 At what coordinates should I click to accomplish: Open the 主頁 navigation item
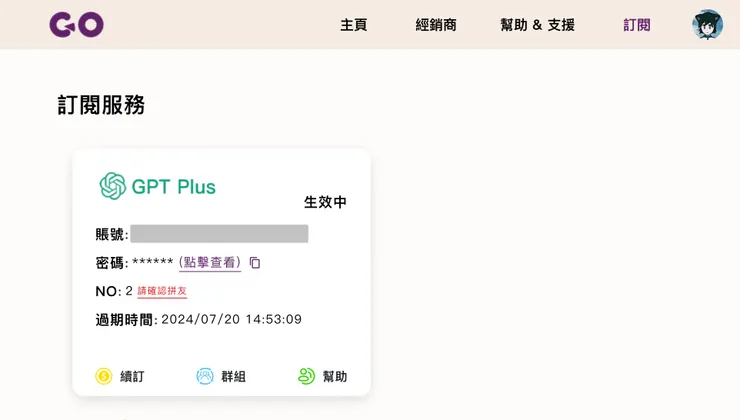tap(354, 25)
